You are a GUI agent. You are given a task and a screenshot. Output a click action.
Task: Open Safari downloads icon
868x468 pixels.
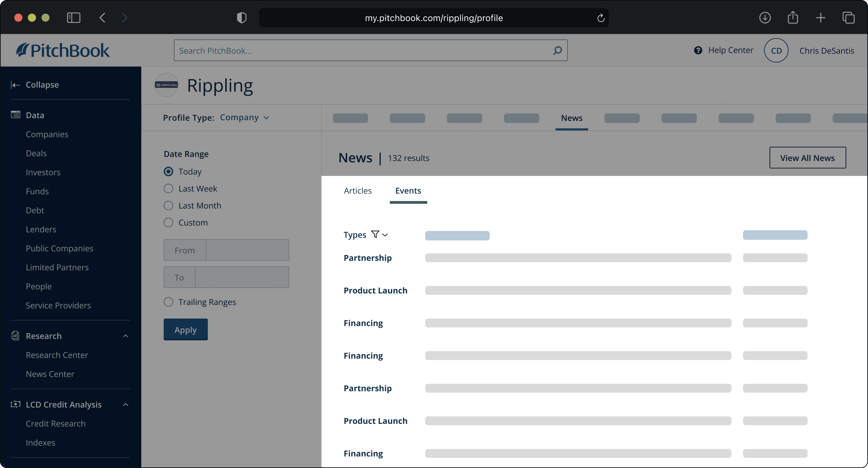coord(765,17)
